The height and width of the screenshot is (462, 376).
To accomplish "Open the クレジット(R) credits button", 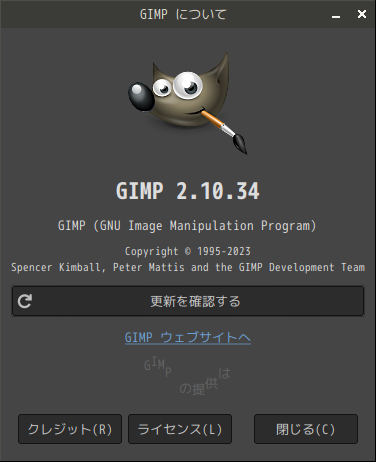I will click(70, 429).
